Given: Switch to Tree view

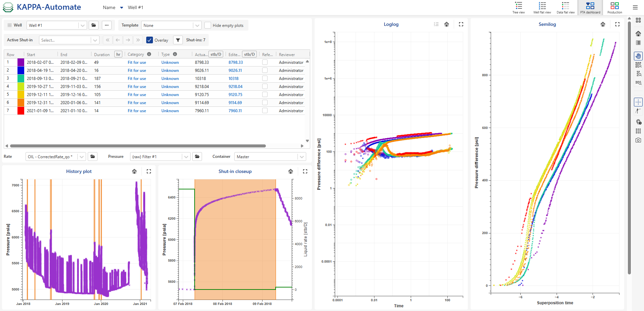Looking at the screenshot, I should (519, 7).
